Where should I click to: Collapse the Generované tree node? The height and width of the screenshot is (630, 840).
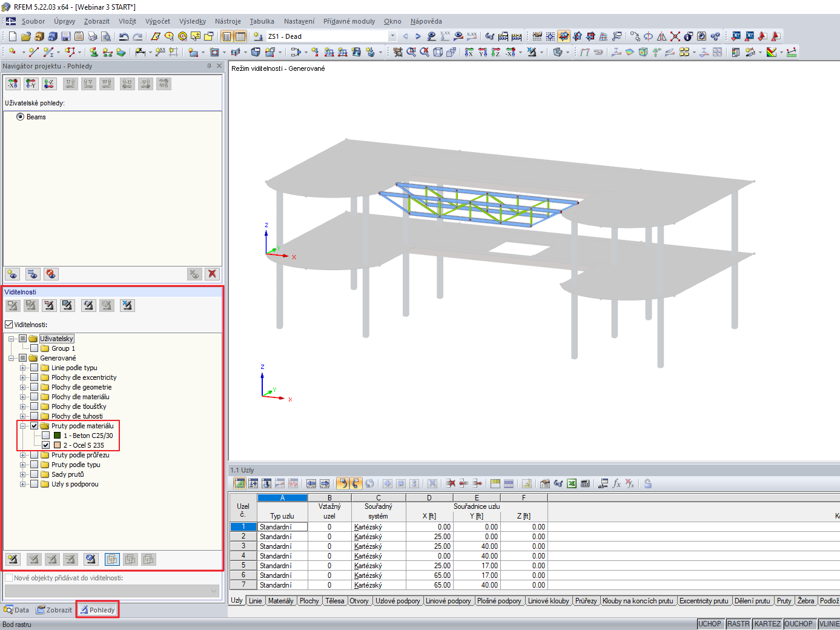[12, 358]
